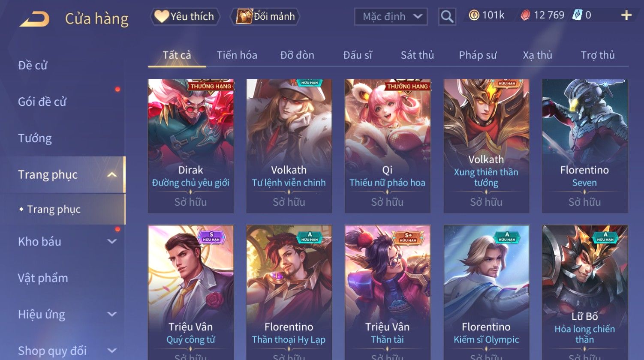Open Đổi mảnh chest exchange
This screenshot has width=644, height=360.
(x=265, y=17)
